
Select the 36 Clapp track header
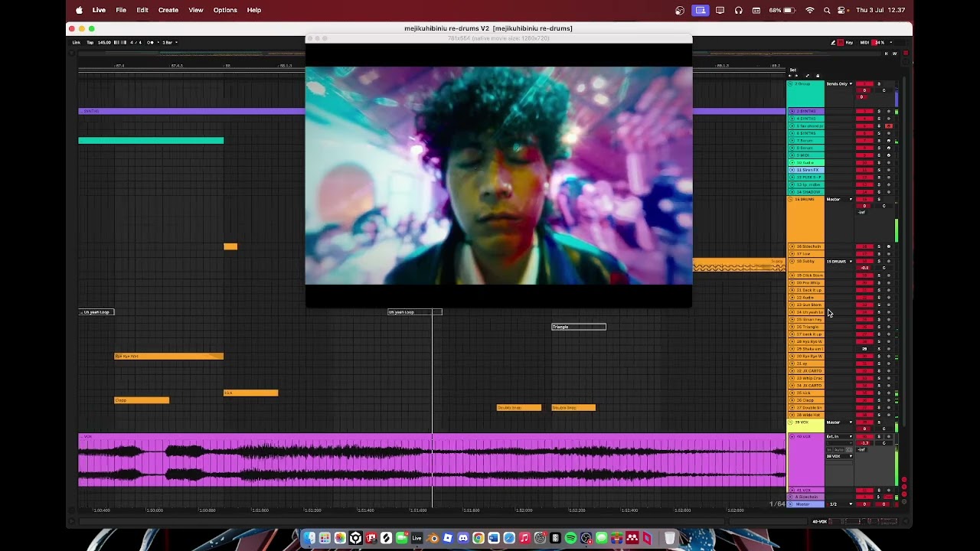coord(807,400)
